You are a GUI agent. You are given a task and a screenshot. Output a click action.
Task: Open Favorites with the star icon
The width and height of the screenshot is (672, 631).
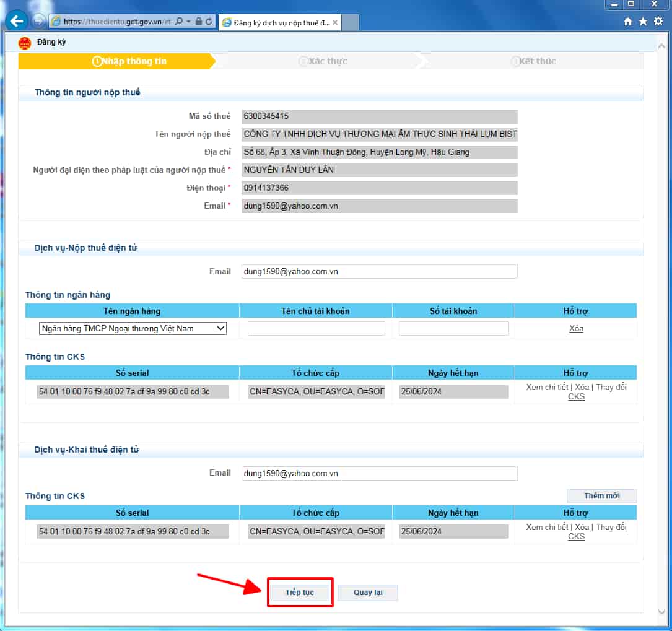pos(643,21)
